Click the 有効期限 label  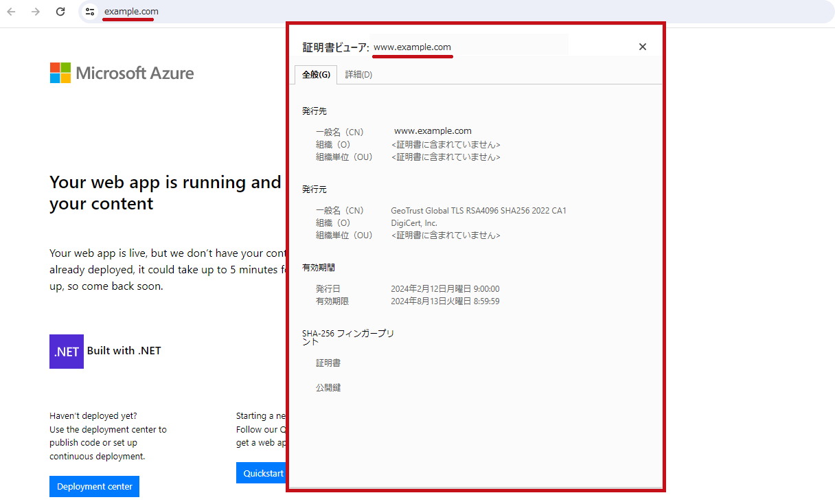click(332, 301)
